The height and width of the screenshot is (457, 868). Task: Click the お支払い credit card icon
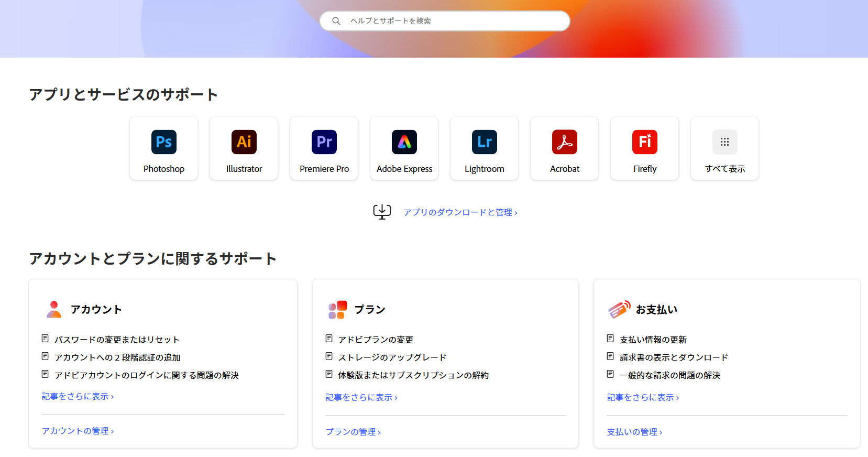pyautogui.click(x=619, y=310)
